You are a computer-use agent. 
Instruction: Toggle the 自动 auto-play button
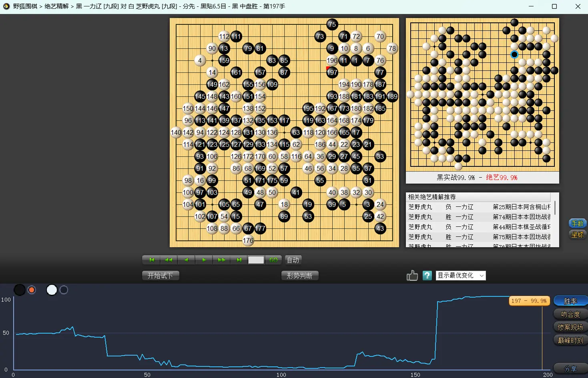[x=293, y=260]
